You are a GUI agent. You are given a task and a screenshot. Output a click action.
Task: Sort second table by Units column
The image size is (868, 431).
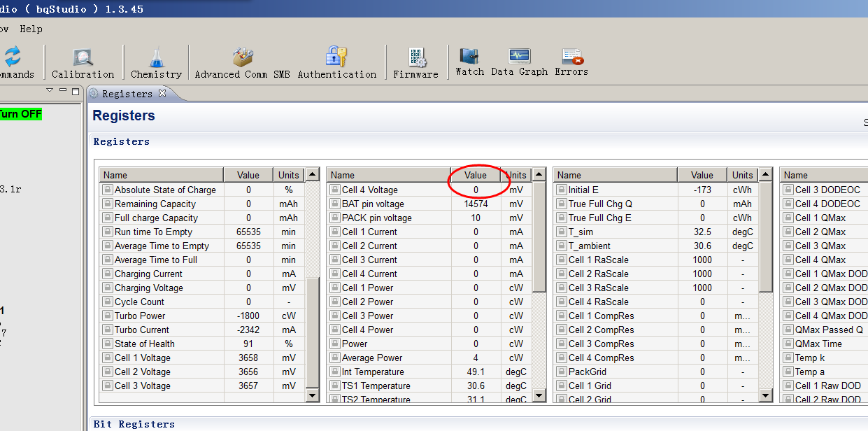pos(516,175)
